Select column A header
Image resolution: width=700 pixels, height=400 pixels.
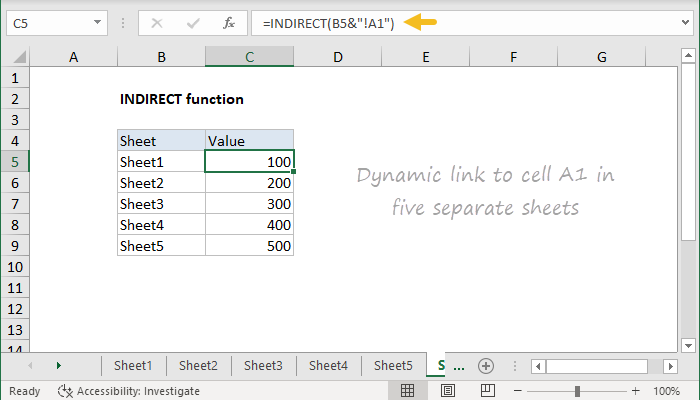(74, 57)
